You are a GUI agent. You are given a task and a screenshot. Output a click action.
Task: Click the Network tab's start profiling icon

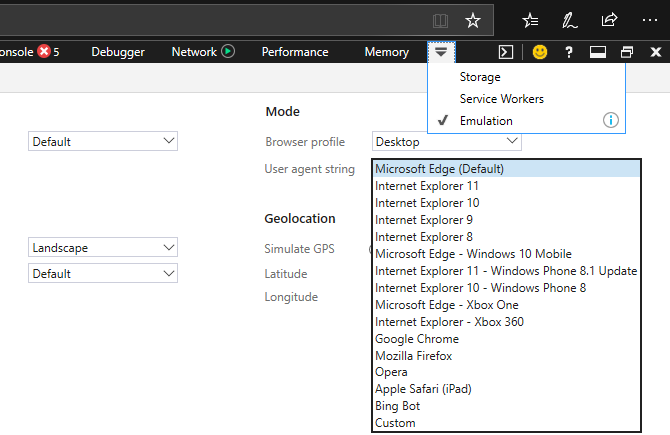point(228,52)
